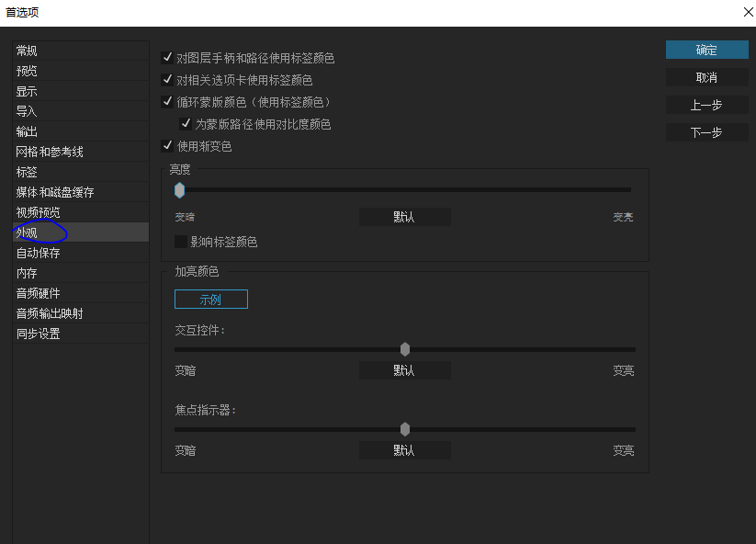Click 变亮 label at brightness slider end
Image resolution: width=756 pixels, height=544 pixels.
(x=623, y=217)
